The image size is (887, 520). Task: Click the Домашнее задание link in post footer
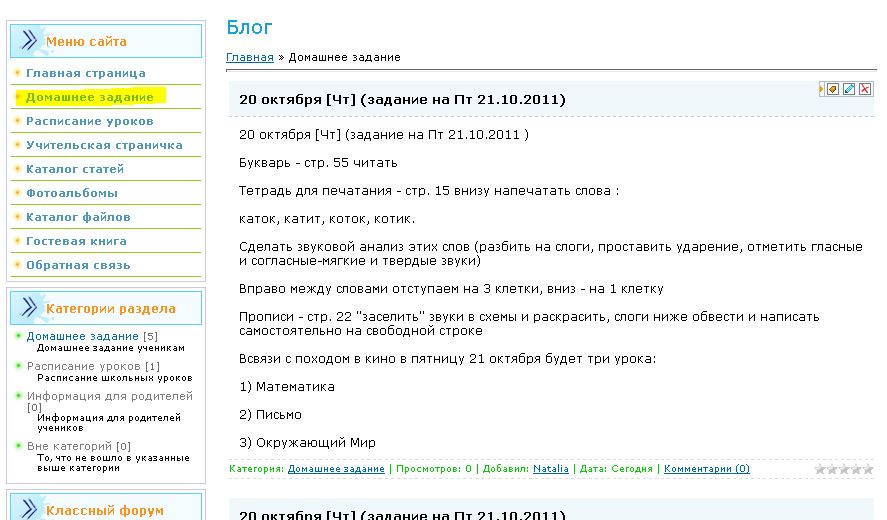click(336, 469)
